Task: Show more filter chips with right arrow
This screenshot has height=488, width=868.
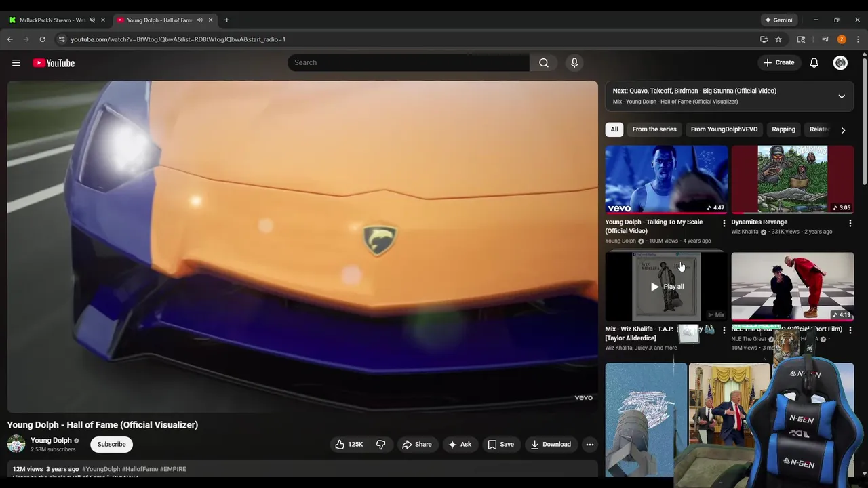Action: click(x=843, y=129)
